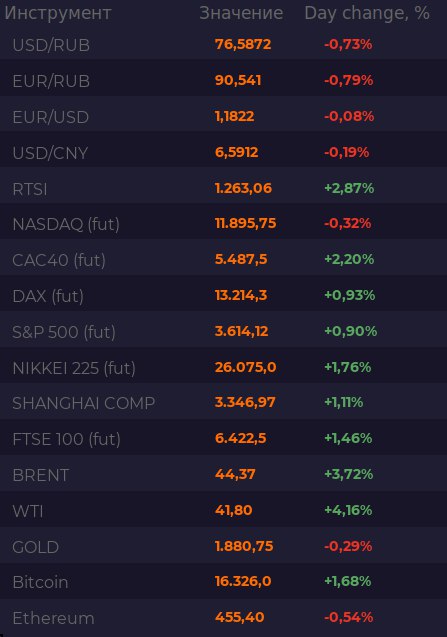Select the Ethereum row label
The image size is (447, 637).
pyautogui.click(x=53, y=618)
